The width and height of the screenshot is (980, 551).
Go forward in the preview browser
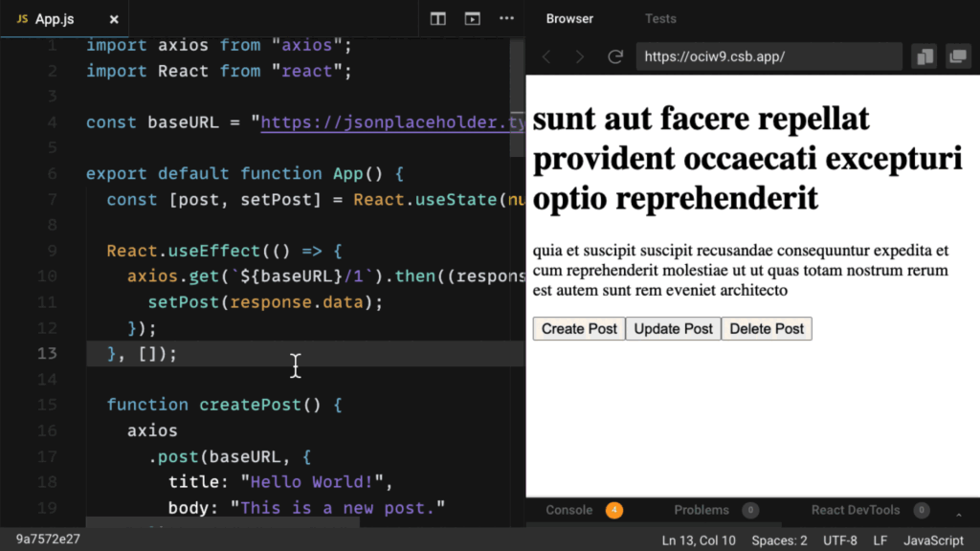pyautogui.click(x=580, y=57)
